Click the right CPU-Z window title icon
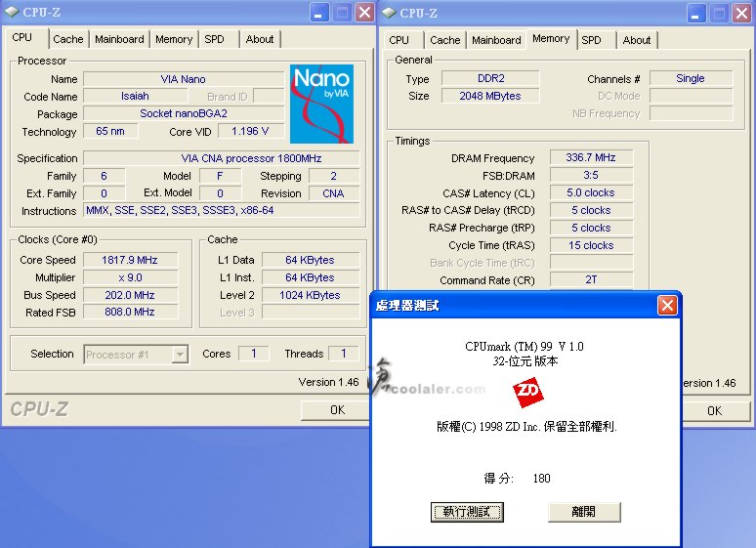 coord(389,13)
